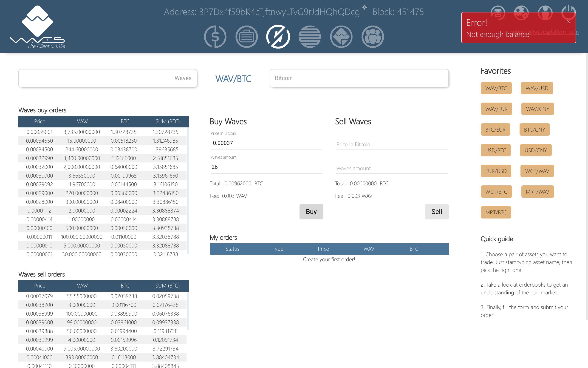Select BTC/CNY favorite pair
Screen dimensions: 588x368
pos(534,129)
